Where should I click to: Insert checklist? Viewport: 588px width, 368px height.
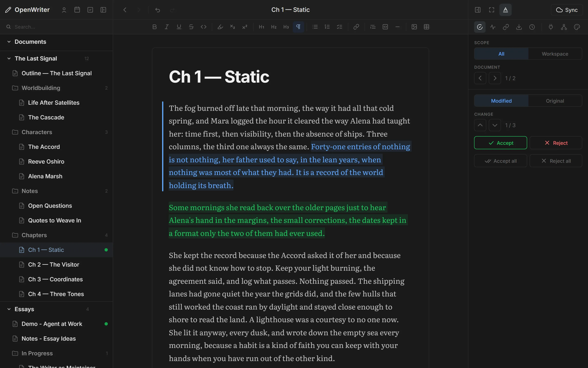(340, 27)
